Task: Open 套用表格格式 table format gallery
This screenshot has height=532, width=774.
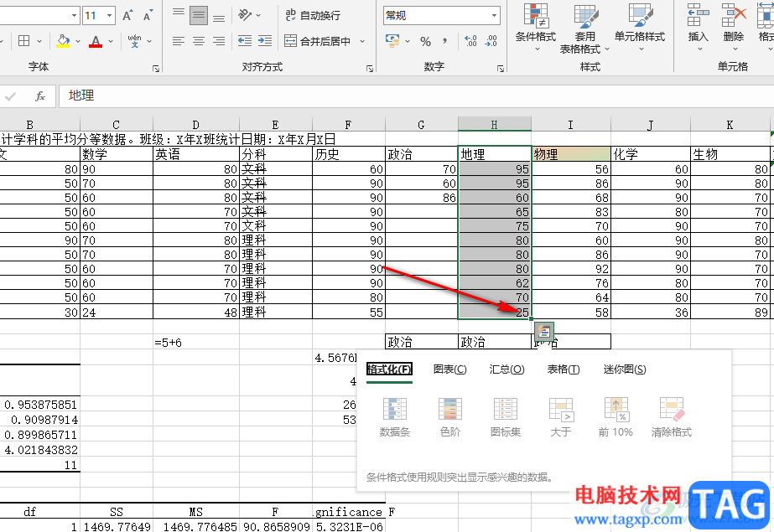Action: coord(585,28)
